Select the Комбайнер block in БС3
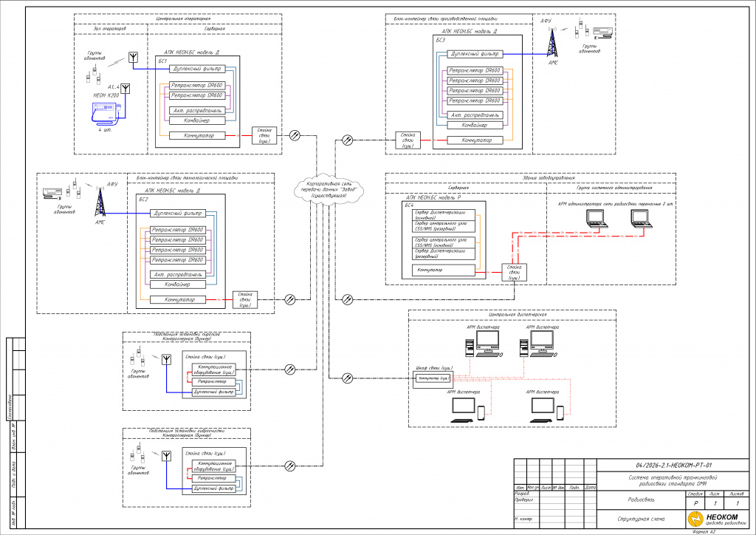The image size is (756, 535). click(x=475, y=126)
